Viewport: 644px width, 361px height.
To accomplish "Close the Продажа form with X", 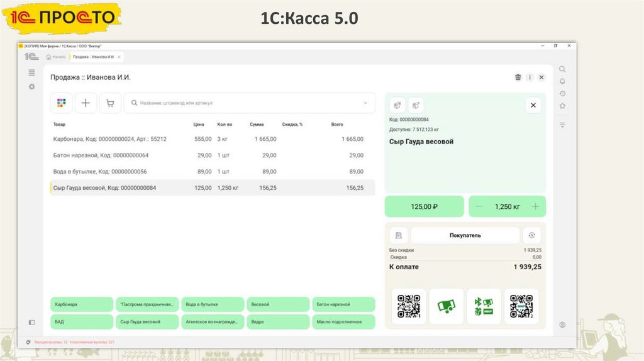I will click(x=541, y=77).
